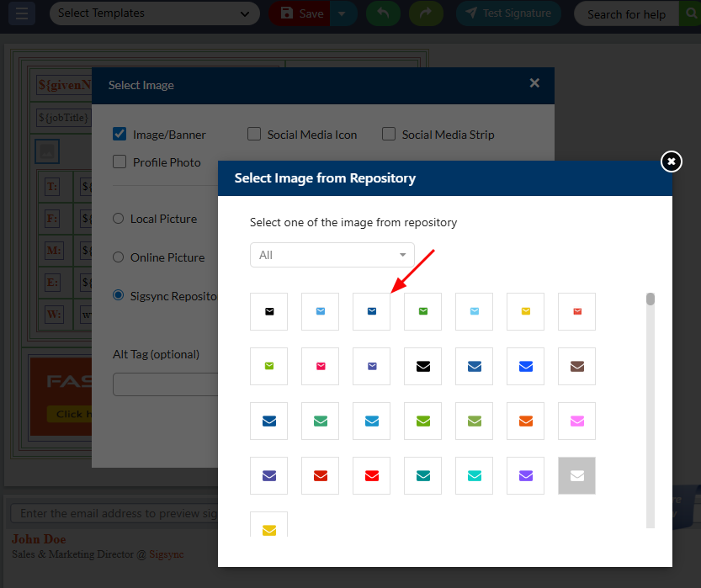Screen dimensions: 701x588
Task: Select the Local Picture radio button
Action: coord(119,219)
